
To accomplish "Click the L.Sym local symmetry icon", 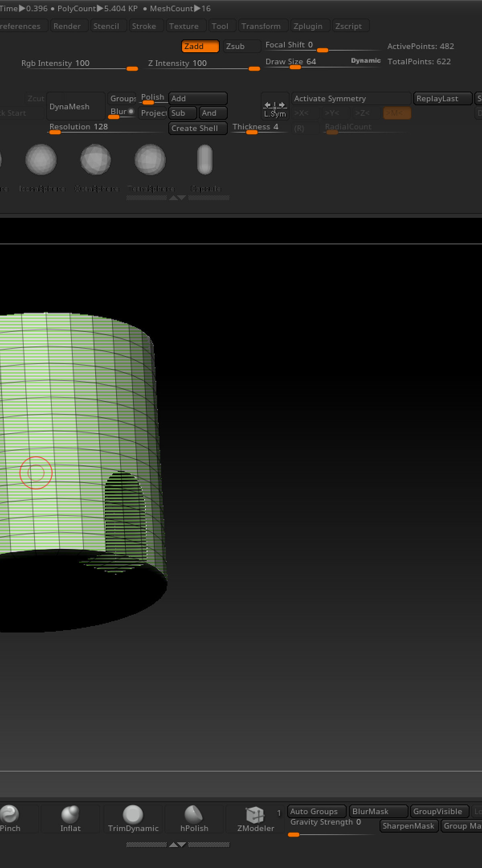I will (275, 106).
